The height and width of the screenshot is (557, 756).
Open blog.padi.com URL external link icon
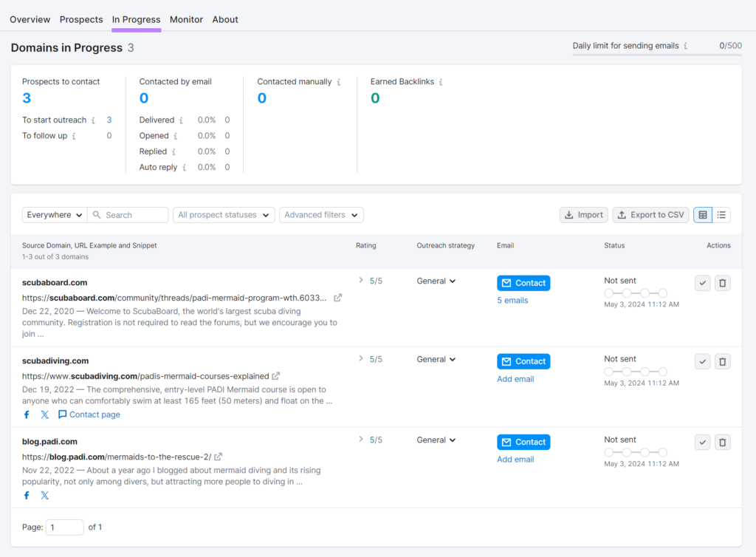coord(218,457)
